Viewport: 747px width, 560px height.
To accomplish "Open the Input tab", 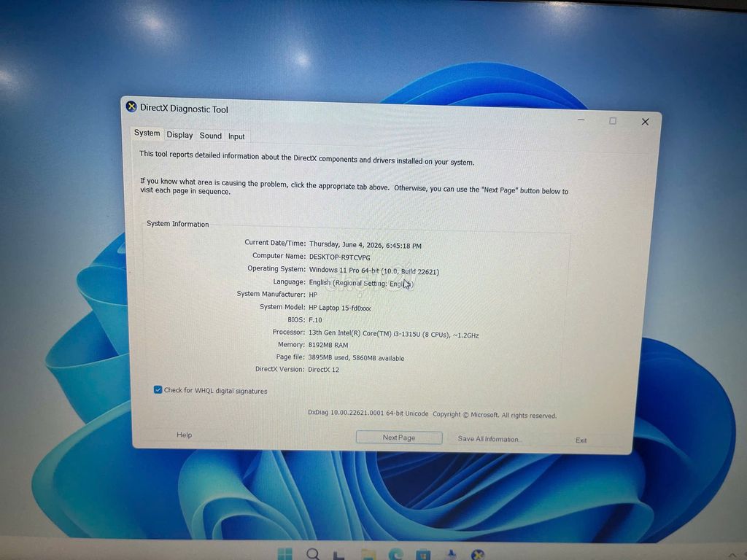I will (x=236, y=136).
